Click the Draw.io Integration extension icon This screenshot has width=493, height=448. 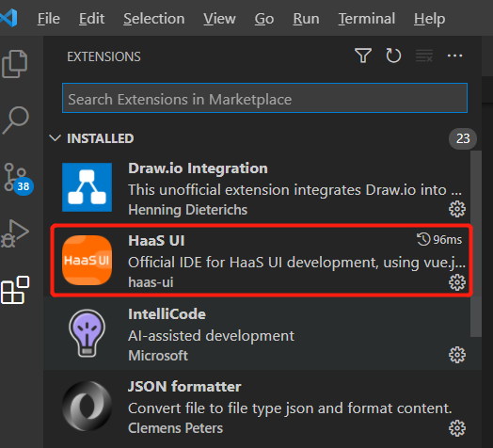point(87,187)
